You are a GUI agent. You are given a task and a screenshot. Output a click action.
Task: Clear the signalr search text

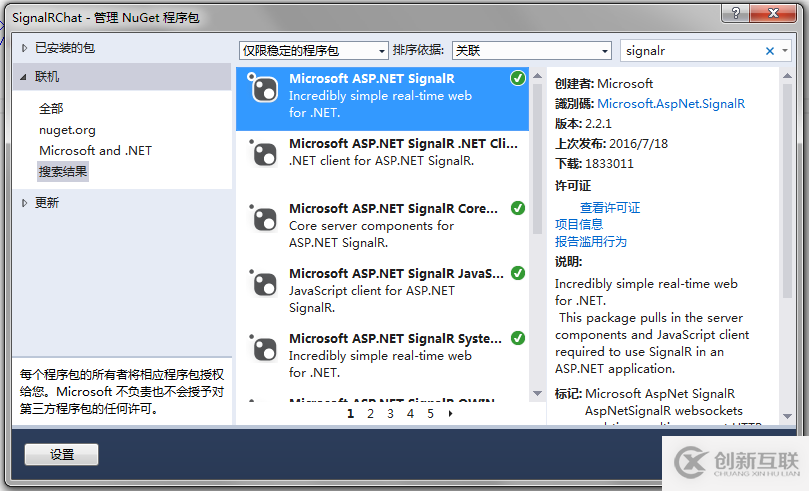(x=770, y=51)
